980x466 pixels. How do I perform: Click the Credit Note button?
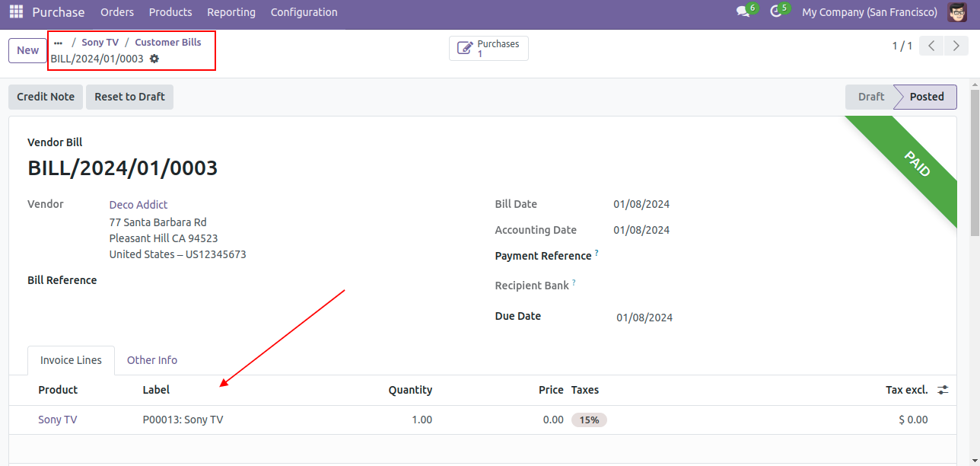[46, 97]
